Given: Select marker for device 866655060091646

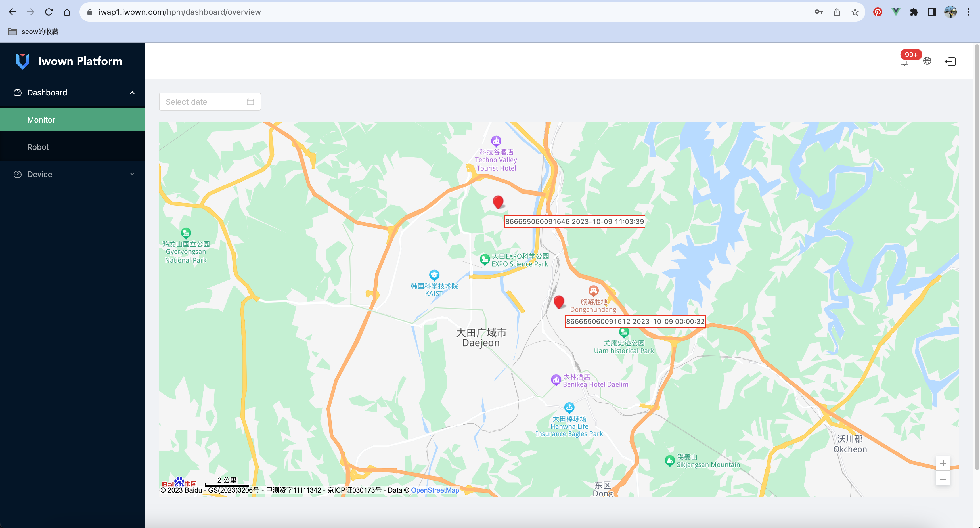Looking at the screenshot, I should click(x=498, y=203).
